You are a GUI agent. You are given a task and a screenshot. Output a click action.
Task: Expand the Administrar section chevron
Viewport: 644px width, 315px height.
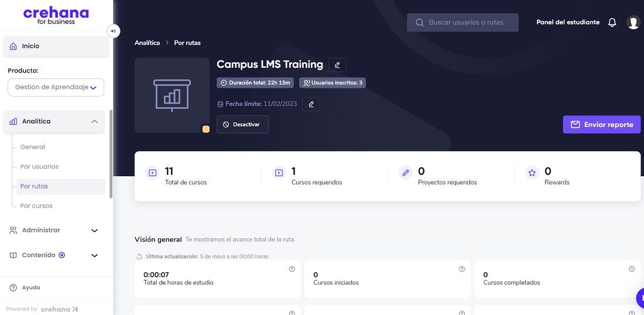(94, 231)
